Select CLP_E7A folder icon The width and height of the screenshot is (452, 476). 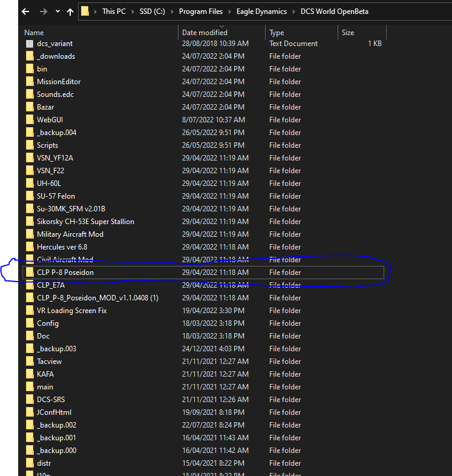point(30,285)
